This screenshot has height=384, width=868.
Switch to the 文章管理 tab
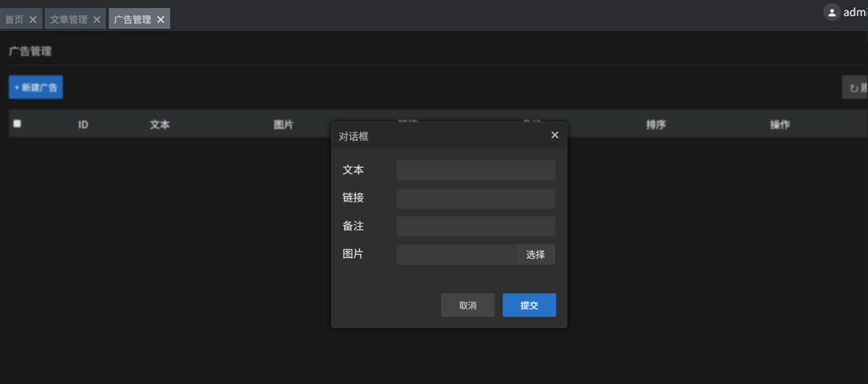coord(68,19)
